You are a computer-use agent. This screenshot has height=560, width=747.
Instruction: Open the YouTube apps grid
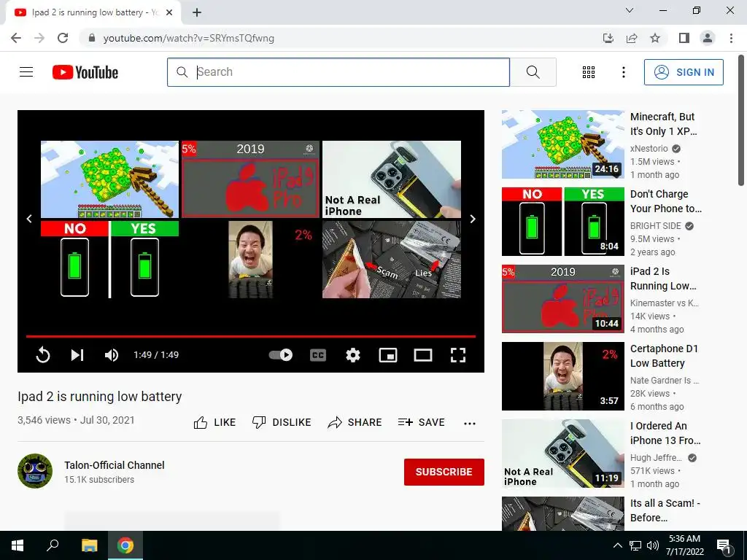[589, 72]
